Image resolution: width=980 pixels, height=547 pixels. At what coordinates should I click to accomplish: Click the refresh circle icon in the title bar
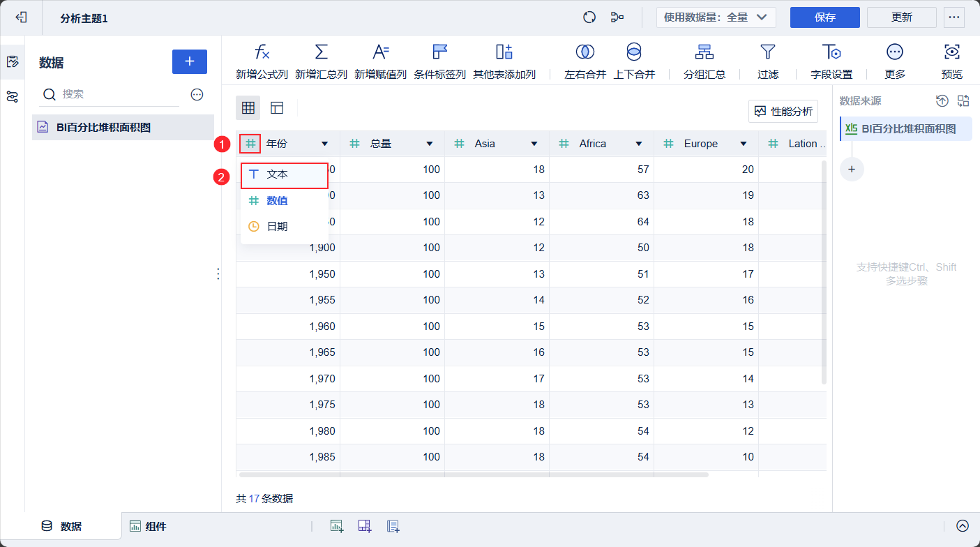[x=589, y=17]
